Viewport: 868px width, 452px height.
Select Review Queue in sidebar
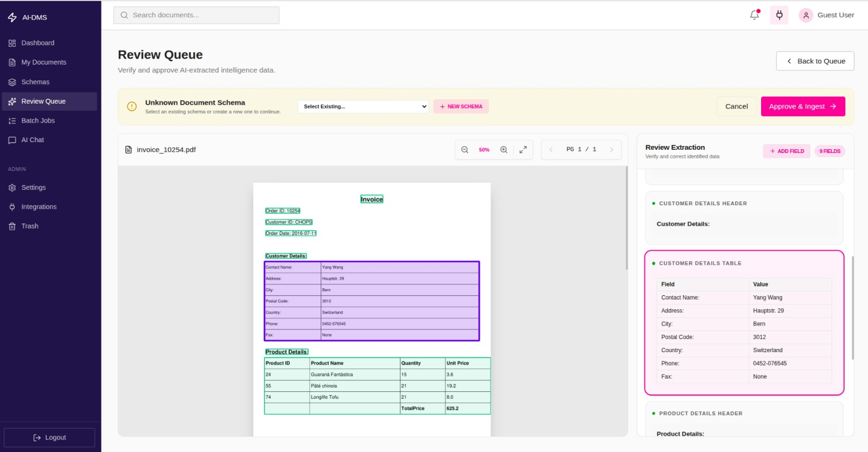click(49, 101)
